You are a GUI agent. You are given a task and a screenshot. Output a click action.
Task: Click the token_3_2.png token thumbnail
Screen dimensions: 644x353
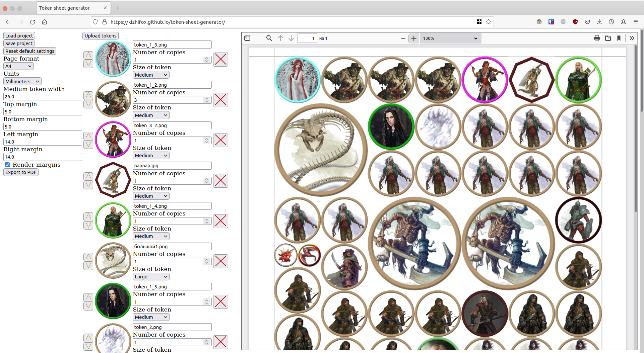pyautogui.click(x=113, y=140)
